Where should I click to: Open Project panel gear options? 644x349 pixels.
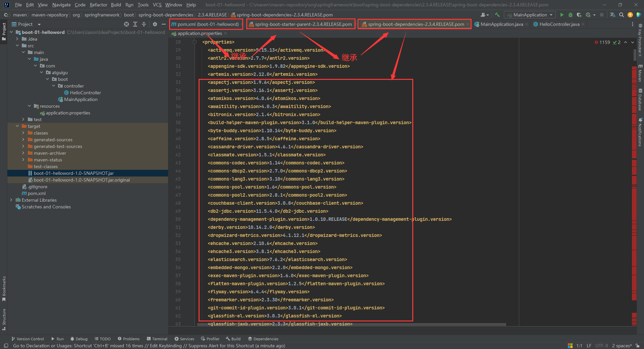tap(155, 24)
